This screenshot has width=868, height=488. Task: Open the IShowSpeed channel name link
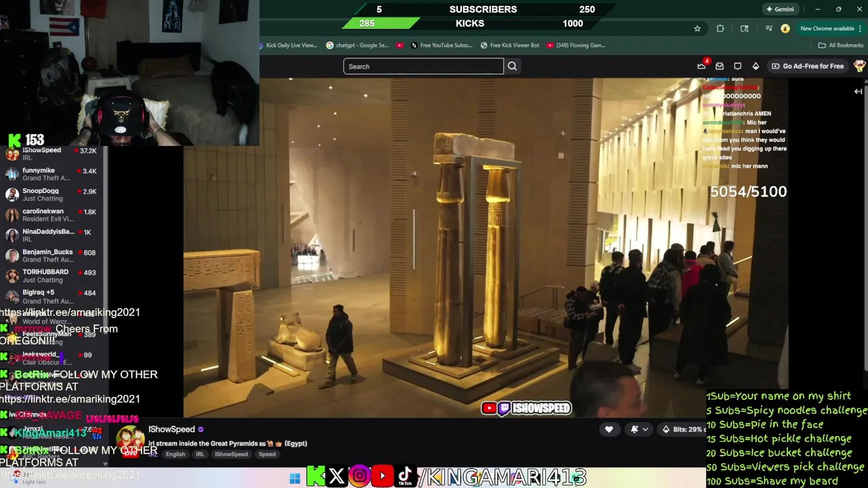pos(172,429)
